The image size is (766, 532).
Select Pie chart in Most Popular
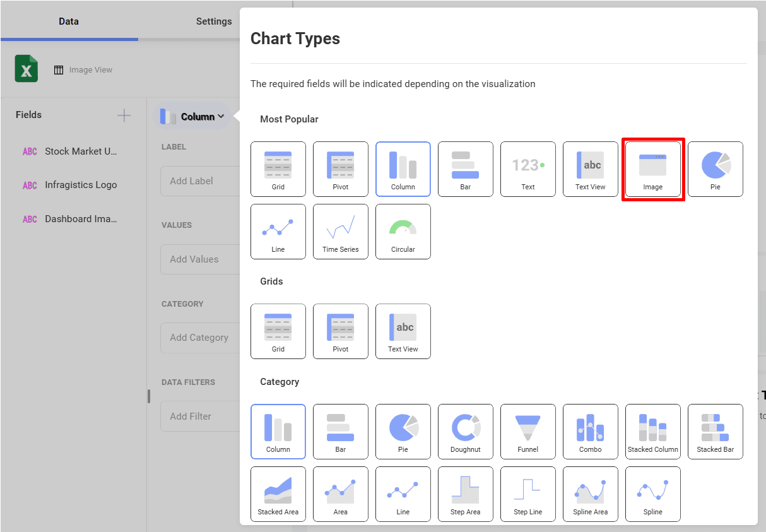(x=716, y=169)
